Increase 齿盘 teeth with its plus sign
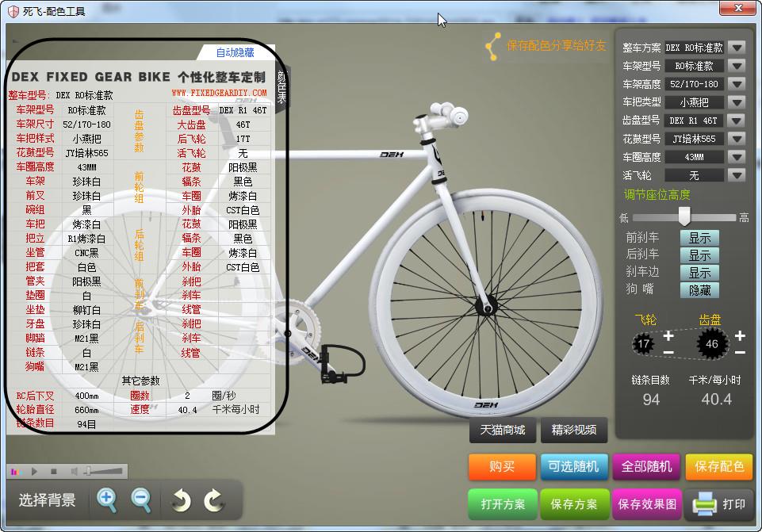Image resolution: width=762 pixels, height=532 pixels. [740, 335]
